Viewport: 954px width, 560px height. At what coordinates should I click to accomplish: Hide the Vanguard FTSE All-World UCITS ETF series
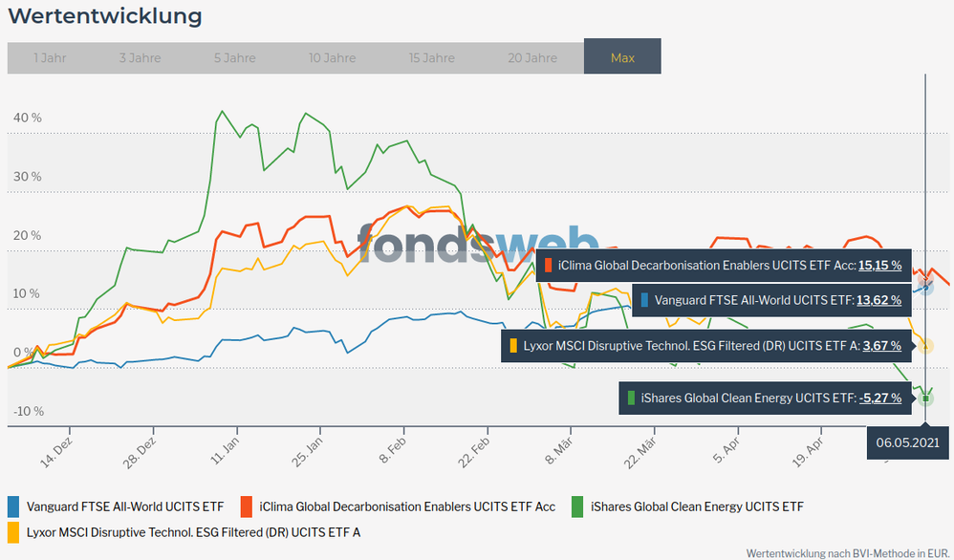pos(124,506)
